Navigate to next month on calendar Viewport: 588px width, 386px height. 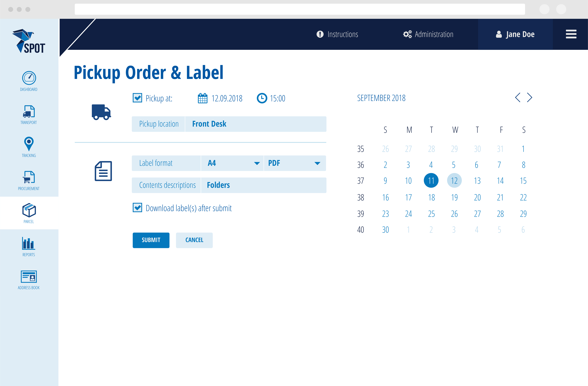coord(529,98)
